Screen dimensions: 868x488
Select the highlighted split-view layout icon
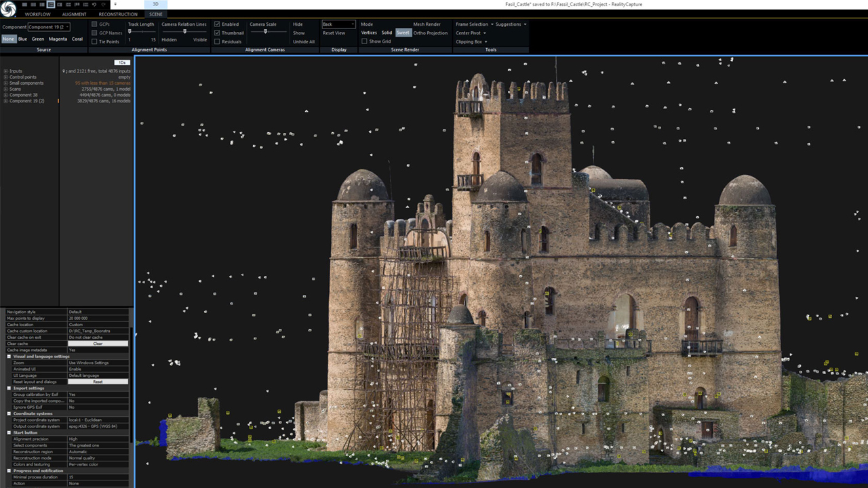[51, 5]
